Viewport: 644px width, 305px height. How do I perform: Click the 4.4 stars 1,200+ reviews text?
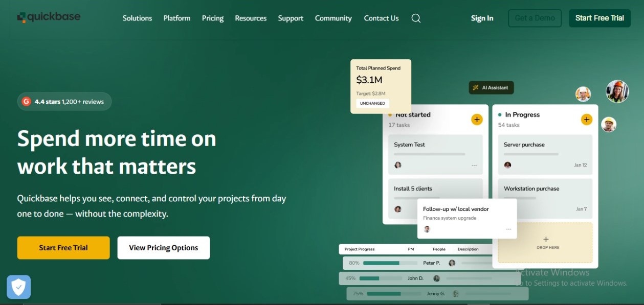[69, 102]
